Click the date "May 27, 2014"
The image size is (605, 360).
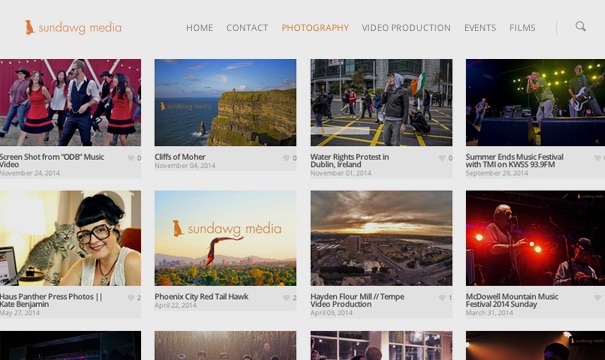click(x=20, y=313)
